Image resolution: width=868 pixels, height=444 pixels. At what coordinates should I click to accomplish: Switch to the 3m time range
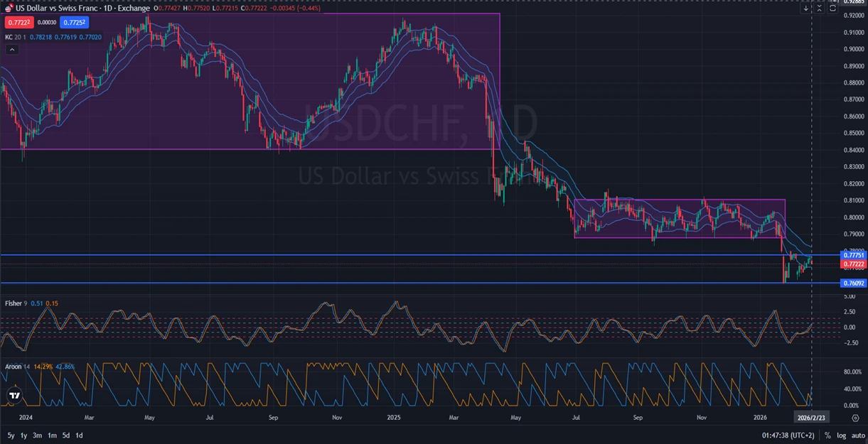(38, 435)
